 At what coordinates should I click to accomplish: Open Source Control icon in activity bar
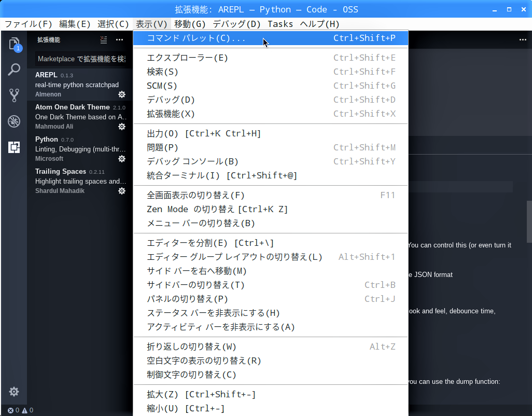pos(14,95)
